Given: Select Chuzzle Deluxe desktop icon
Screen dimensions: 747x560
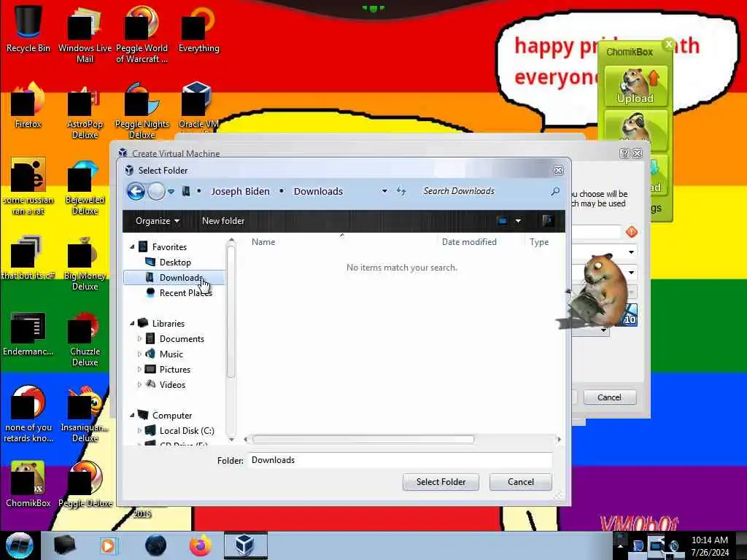Looking at the screenshot, I should [85, 339].
